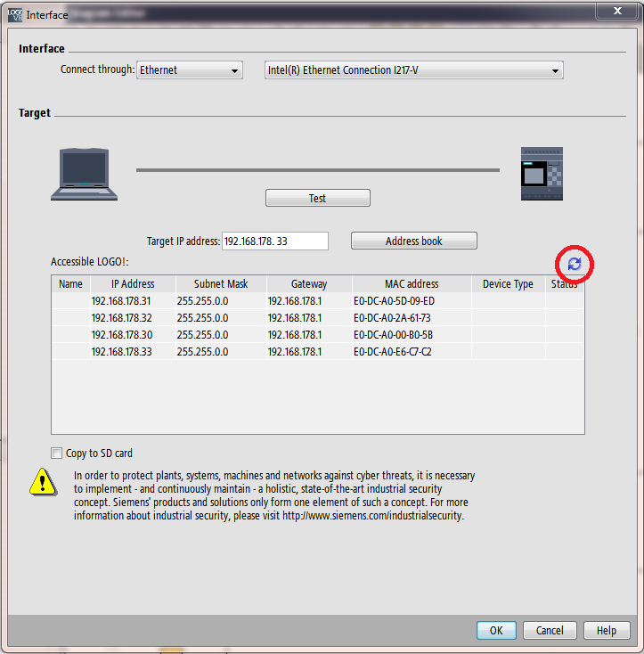Click the laptop computer icon
The width and height of the screenshot is (644, 654).
pos(85,175)
